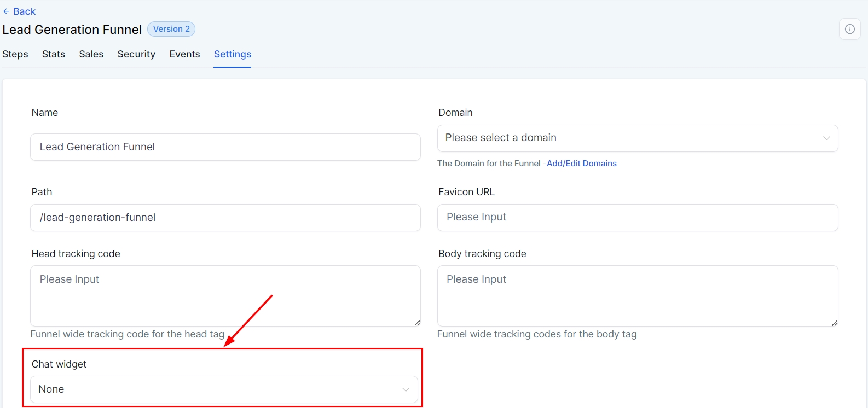
Task: Expand the Domain dropdown chevron
Action: [826, 138]
